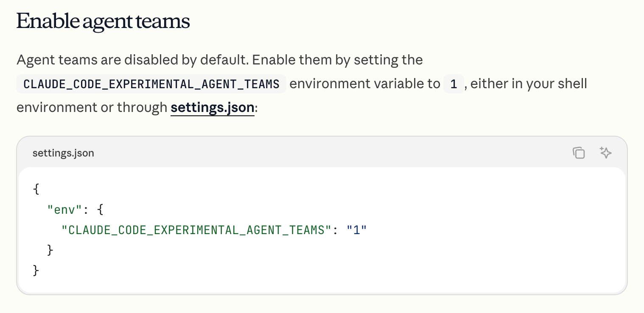The width and height of the screenshot is (644, 313).
Task: Click the settings.json filename in code header
Action: [x=63, y=153]
